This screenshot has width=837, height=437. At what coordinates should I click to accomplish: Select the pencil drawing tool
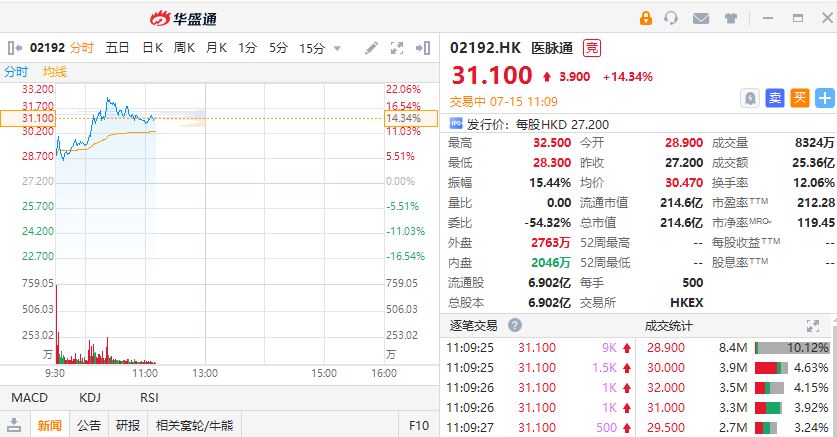click(x=371, y=47)
